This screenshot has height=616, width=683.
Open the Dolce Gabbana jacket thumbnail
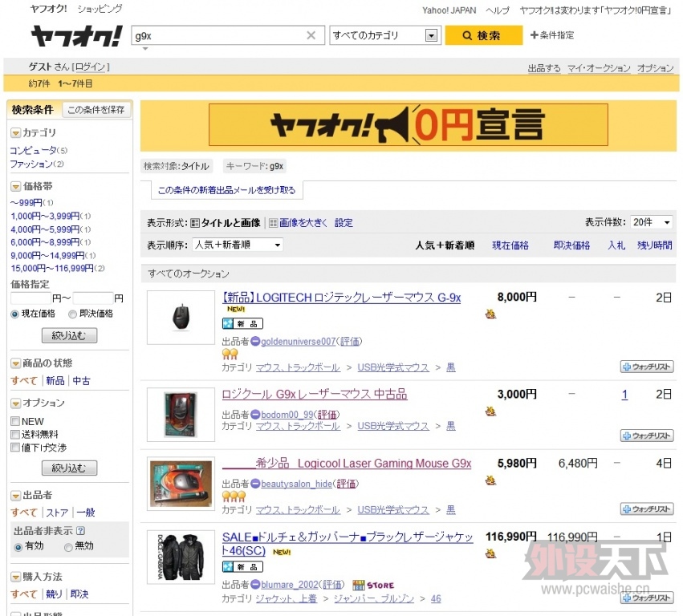coord(181,557)
